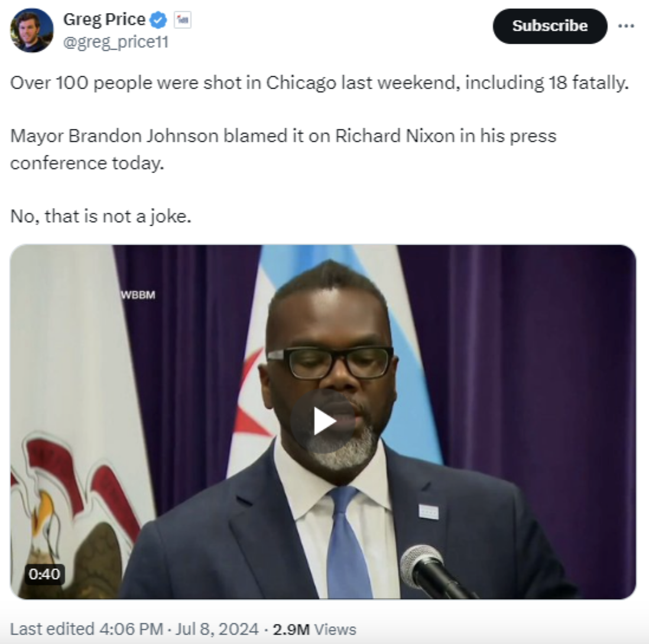Click the 0:40 video duration label
This screenshot has height=644, width=649.
tap(44, 574)
